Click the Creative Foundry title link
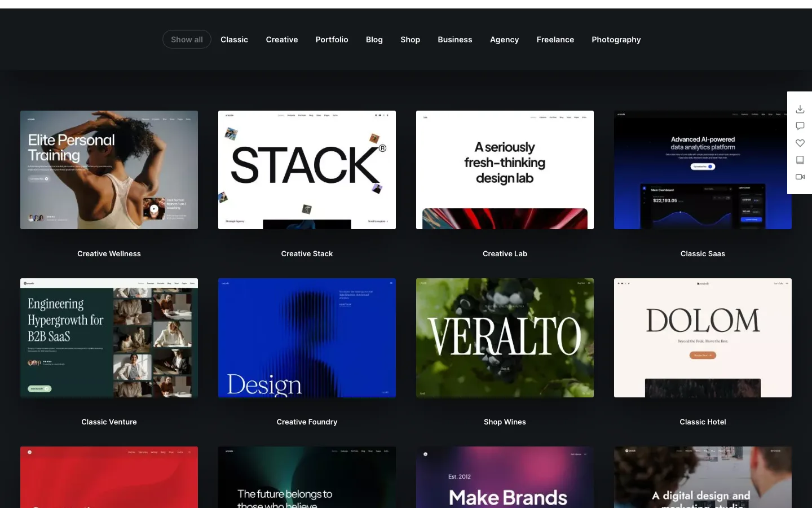The image size is (812, 508). coord(307,422)
